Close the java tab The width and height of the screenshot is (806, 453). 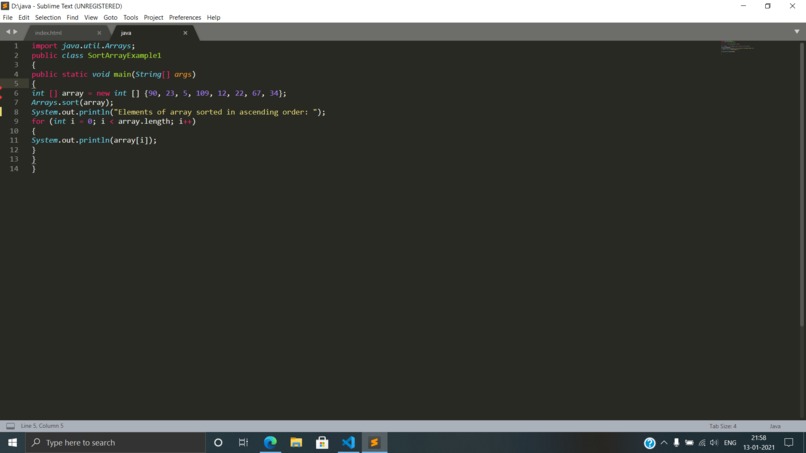(185, 33)
